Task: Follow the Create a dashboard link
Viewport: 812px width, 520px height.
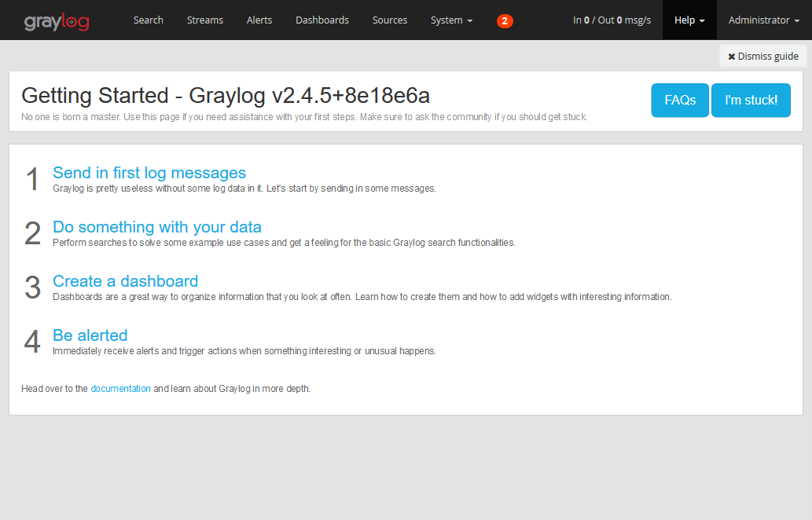Action: (125, 281)
